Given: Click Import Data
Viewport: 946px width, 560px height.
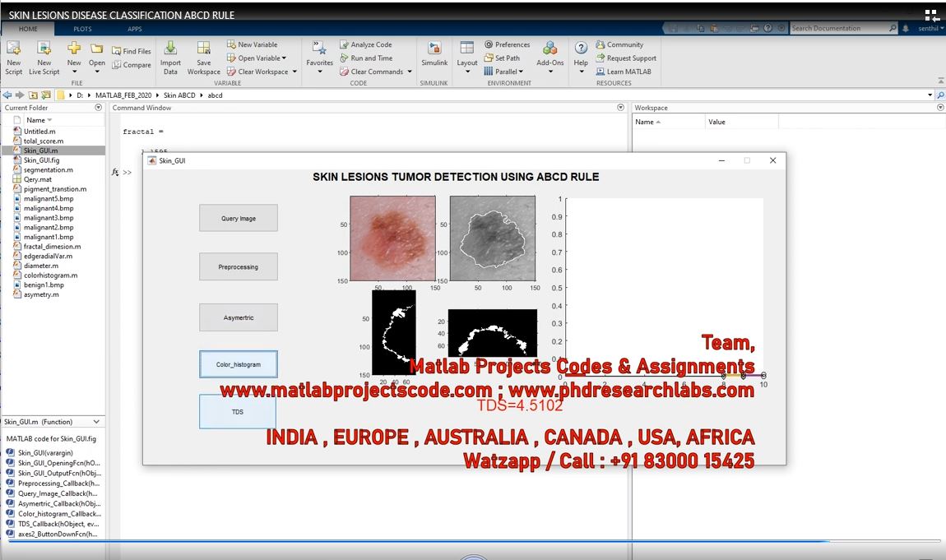Looking at the screenshot, I should [x=170, y=58].
